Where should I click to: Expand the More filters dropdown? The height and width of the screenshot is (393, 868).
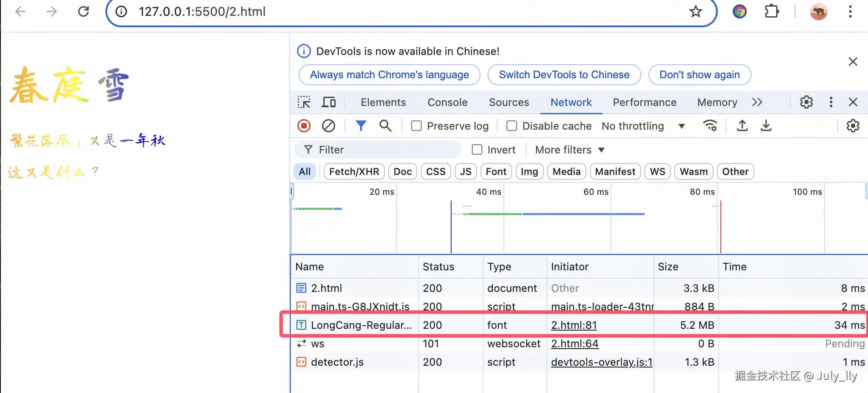(570, 150)
